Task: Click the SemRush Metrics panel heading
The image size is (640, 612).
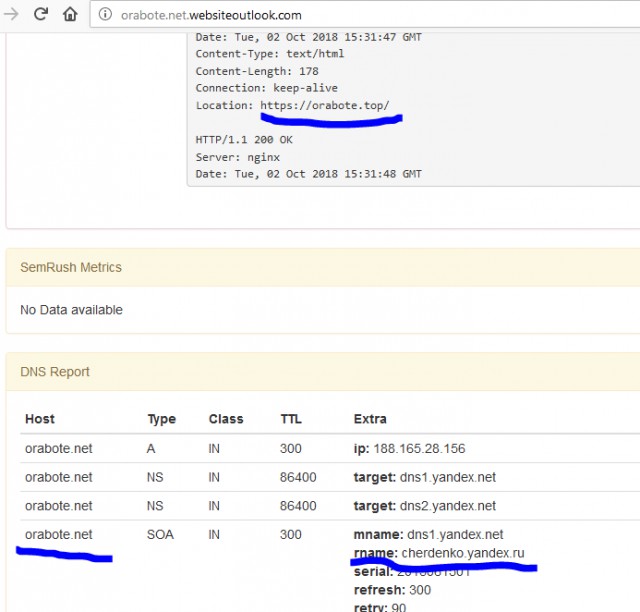Action: coord(71,267)
